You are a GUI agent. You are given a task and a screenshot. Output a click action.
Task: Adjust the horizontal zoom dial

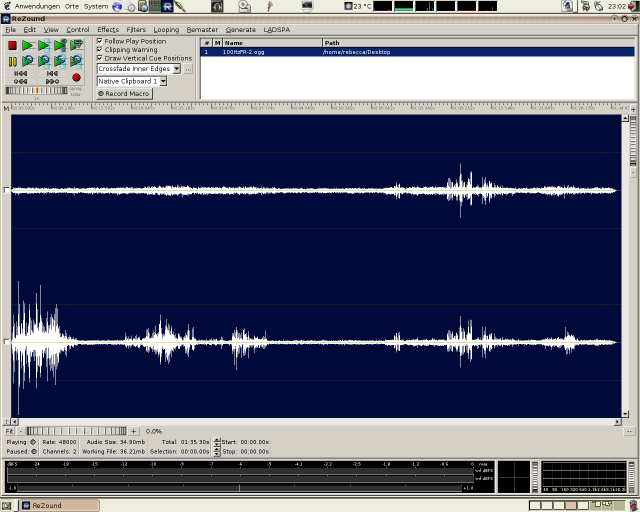pyautogui.click(x=76, y=431)
